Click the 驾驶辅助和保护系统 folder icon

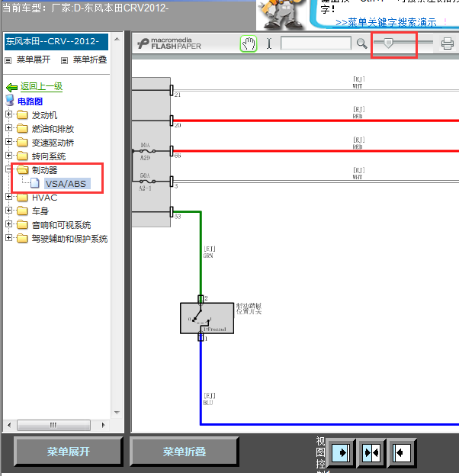tap(22, 238)
